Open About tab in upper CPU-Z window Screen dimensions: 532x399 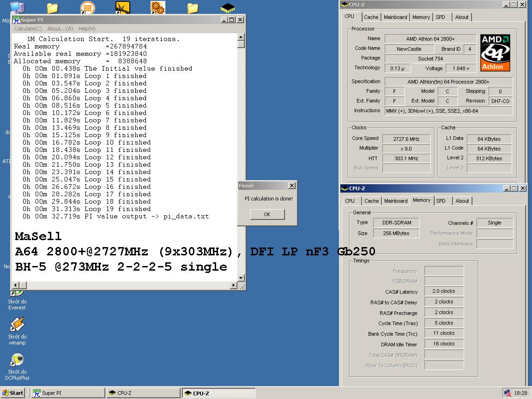tap(462, 17)
